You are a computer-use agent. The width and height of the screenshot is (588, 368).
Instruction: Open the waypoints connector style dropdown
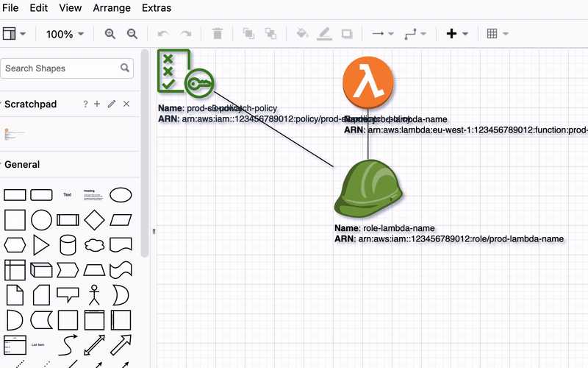pos(415,34)
